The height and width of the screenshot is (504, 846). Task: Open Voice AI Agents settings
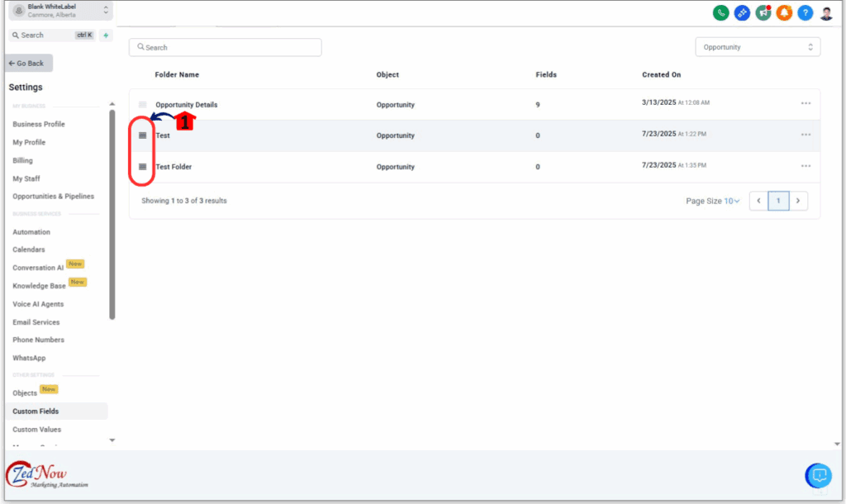(x=38, y=304)
